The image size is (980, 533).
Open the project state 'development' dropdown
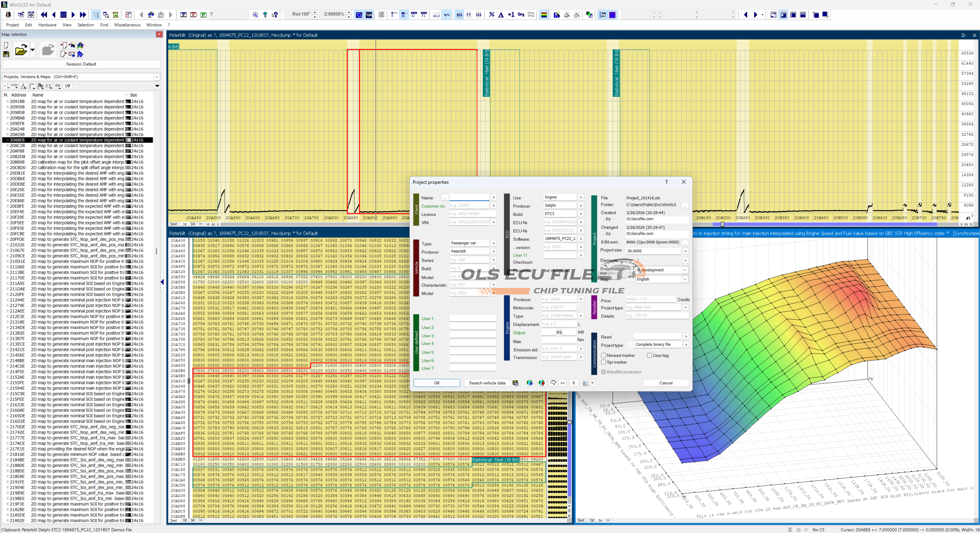click(x=684, y=270)
